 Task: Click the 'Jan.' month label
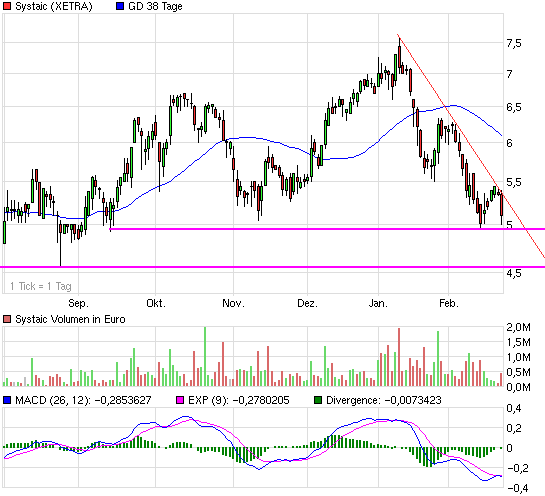[x=379, y=303]
